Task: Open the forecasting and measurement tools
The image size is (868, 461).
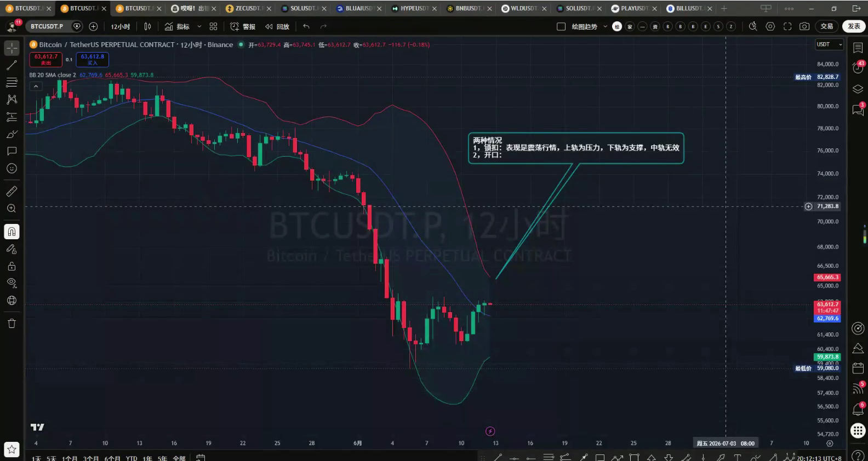Action: (12, 117)
